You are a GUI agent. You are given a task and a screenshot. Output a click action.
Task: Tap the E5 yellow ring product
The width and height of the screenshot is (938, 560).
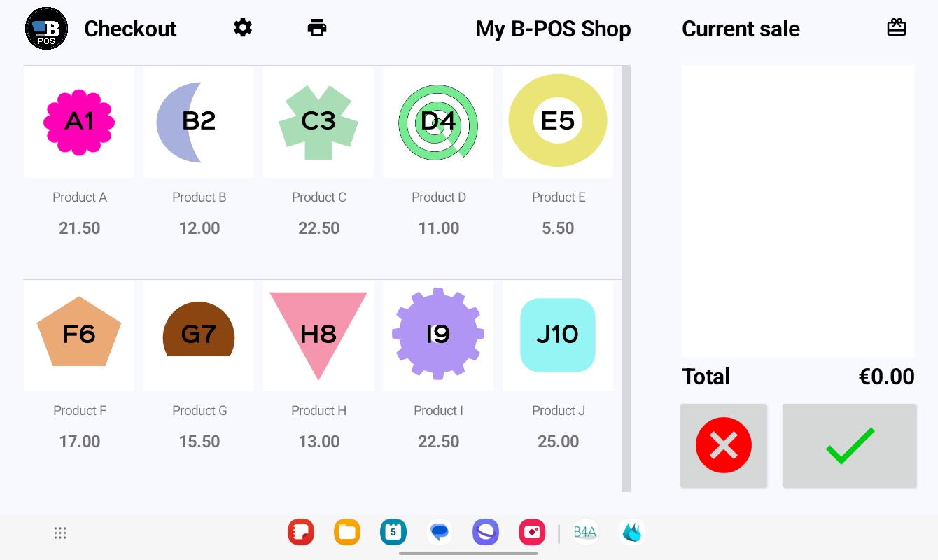point(558,122)
